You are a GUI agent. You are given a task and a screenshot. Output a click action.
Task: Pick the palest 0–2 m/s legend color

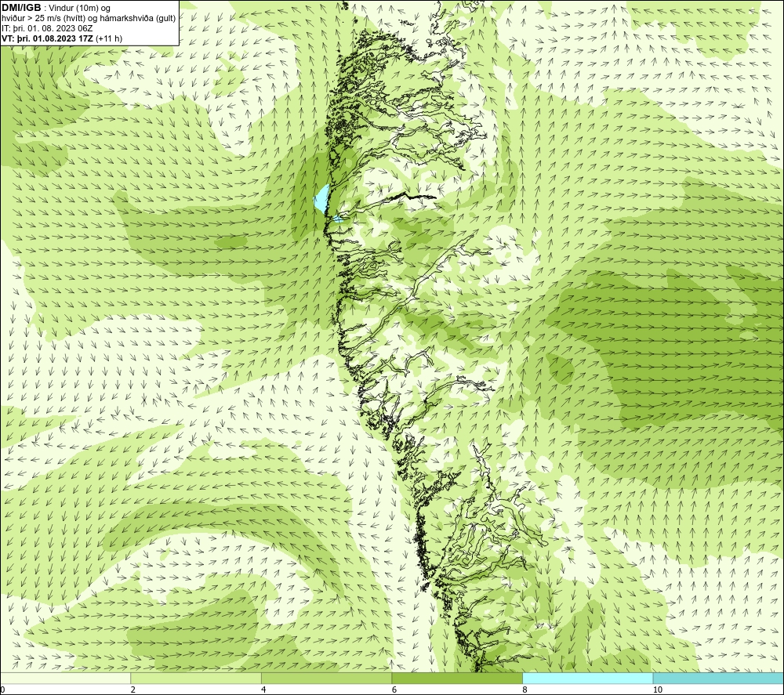(x=66, y=678)
